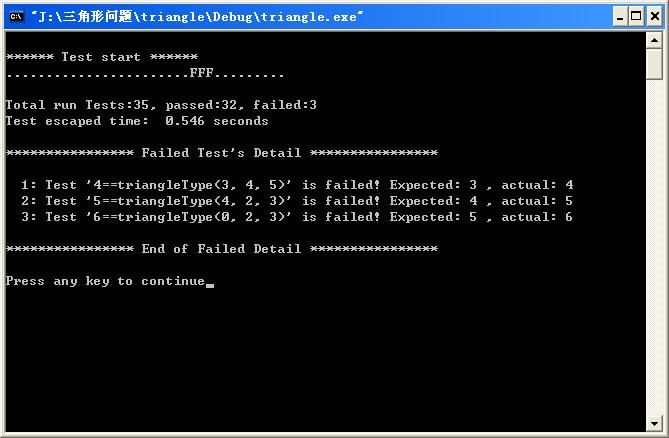Click the 'End of Failed Detail' line
Screen dimensions: 669x438
(222, 249)
